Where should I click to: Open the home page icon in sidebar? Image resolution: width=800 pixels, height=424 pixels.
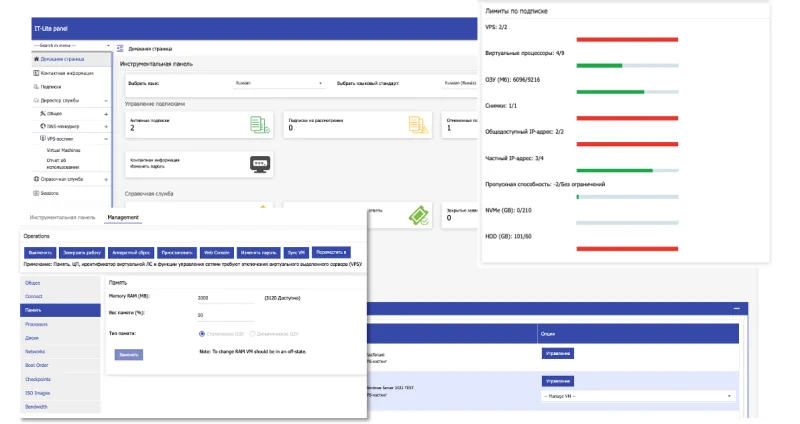tap(36, 59)
